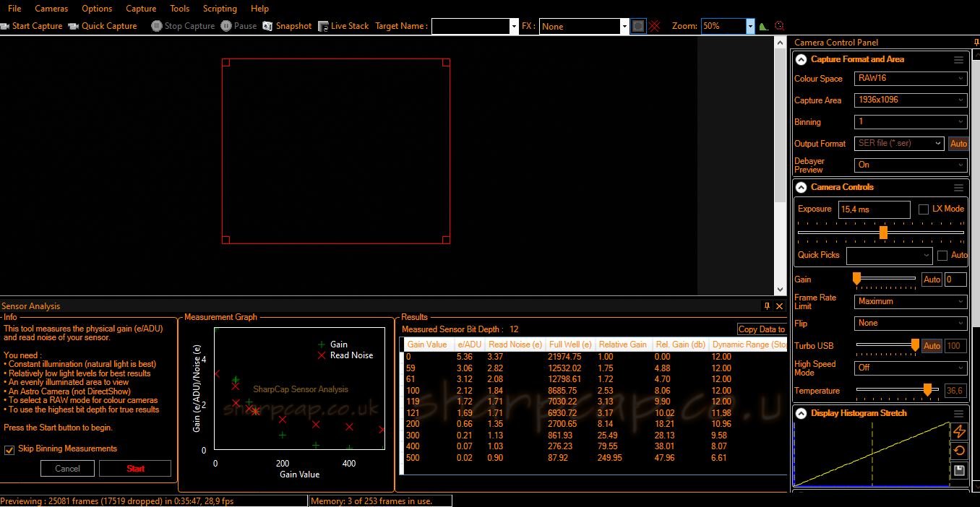The image size is (980, 507).
Task: Open the File menu
Action: (14, 9)
